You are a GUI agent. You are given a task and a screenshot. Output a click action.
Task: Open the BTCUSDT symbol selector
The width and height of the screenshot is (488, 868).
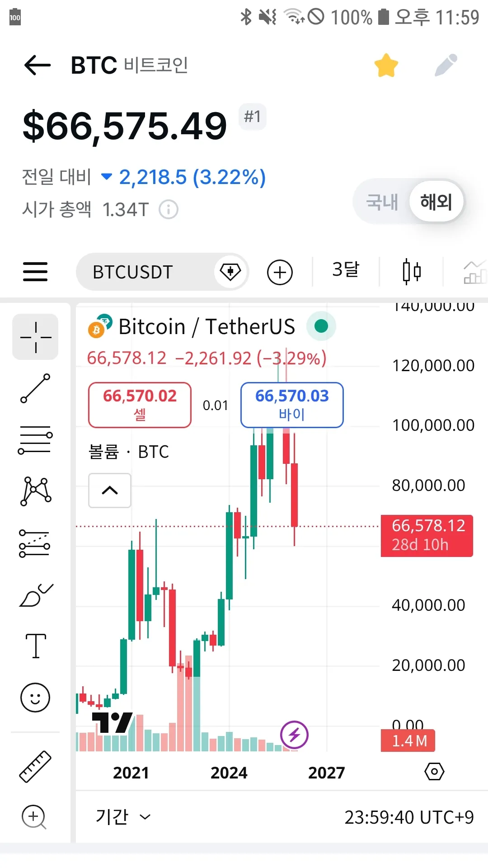[133, 272]
